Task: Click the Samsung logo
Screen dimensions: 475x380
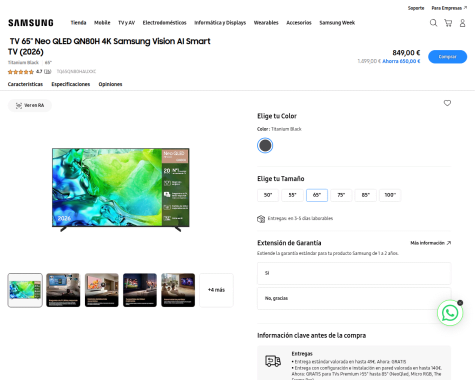Action: pyautogui.click(x=31, y=23)
